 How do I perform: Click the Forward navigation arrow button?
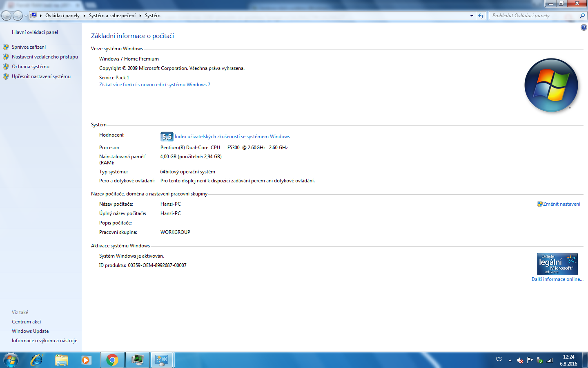[x=18, y=16]
